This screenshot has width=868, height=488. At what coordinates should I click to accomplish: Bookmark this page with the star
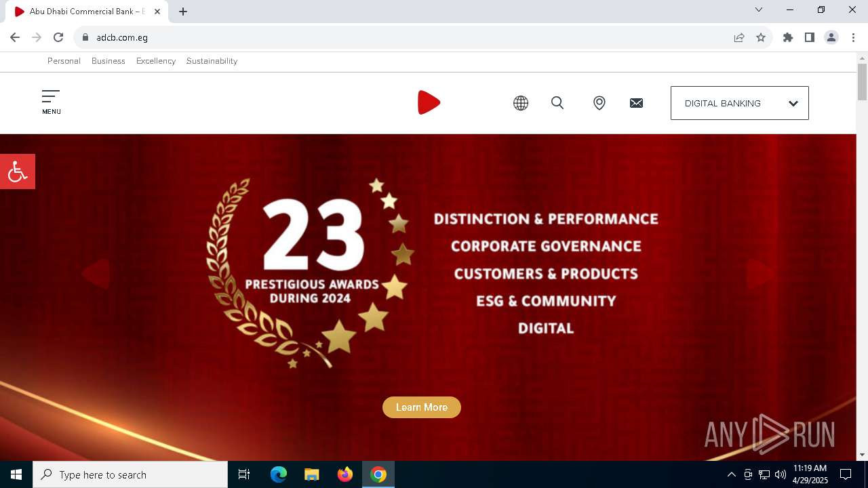point(761,37)
